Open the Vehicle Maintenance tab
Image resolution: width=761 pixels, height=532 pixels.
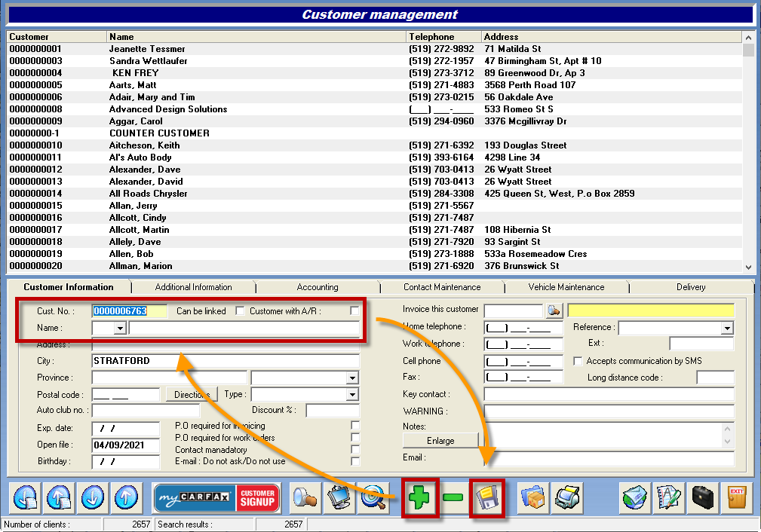pyautogui.click(x=566, y=287)
